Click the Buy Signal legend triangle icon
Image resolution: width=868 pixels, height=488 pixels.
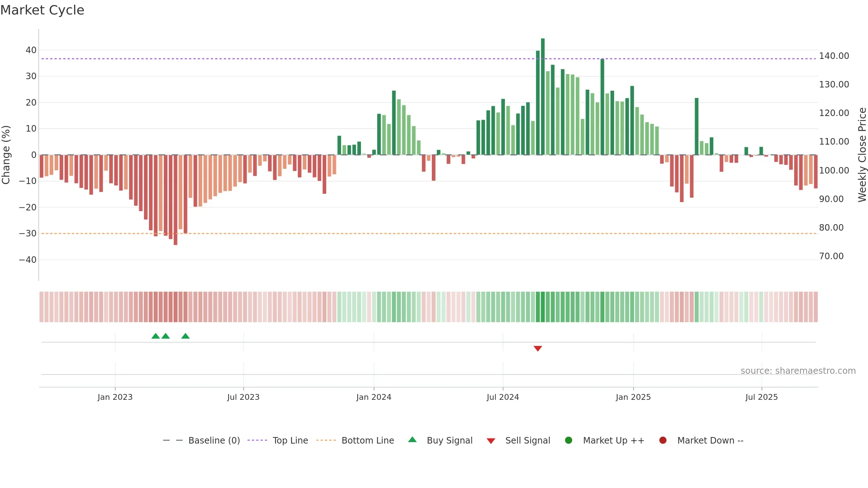pyautogui.click(x=412, y=440)
